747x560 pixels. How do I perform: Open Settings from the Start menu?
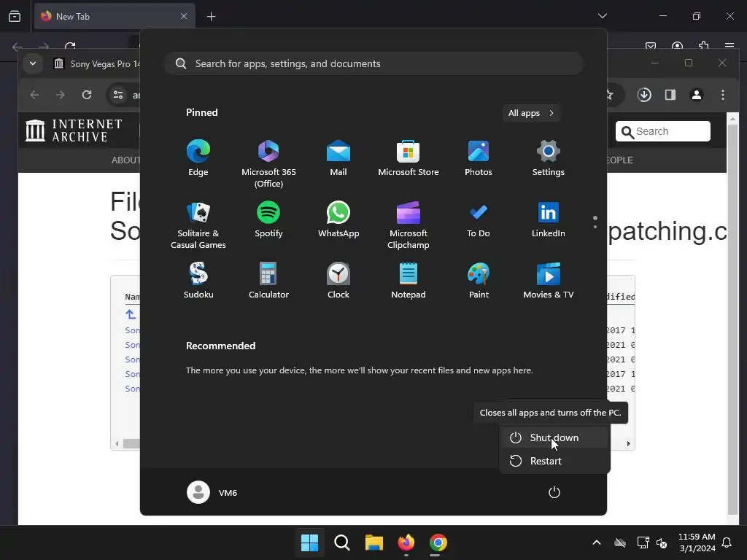click(x=549, y=158)
